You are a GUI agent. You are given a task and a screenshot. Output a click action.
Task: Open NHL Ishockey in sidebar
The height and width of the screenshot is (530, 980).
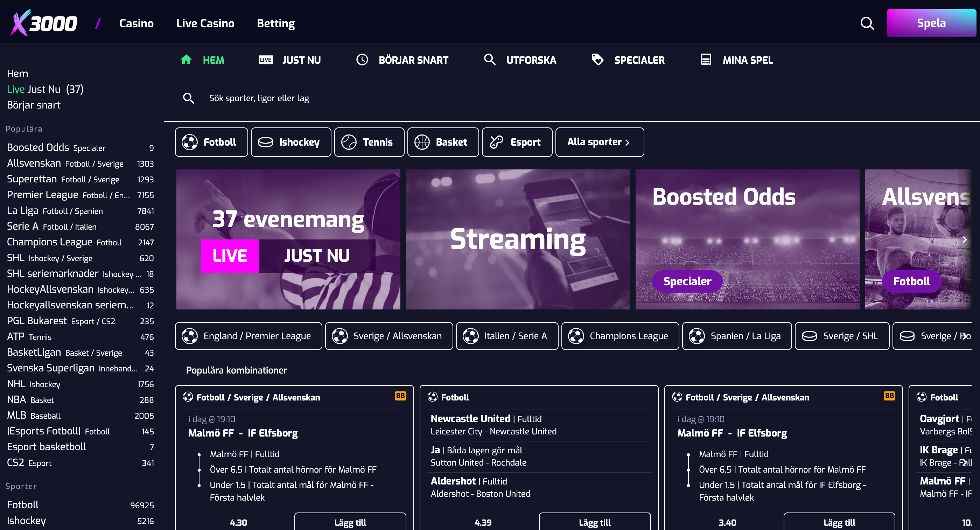pyautogui.click(x=80, y=384)
